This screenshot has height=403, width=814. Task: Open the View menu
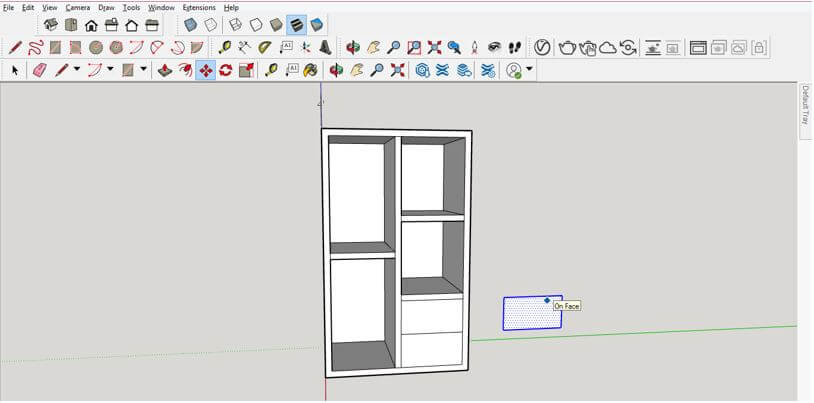pos(50,8)
